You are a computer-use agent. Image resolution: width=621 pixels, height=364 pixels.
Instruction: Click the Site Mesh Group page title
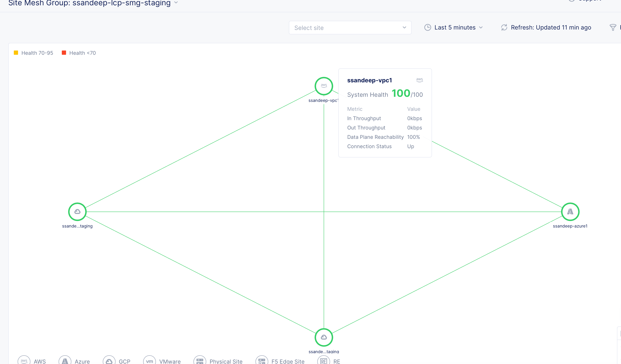point(89,3)
